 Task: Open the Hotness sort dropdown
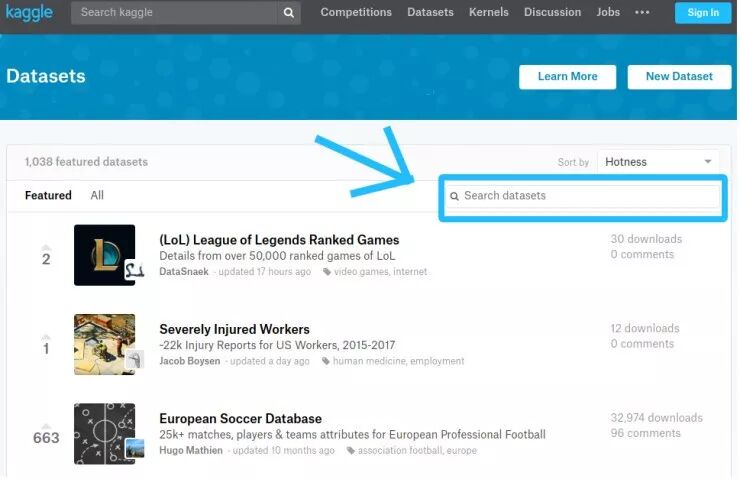click(x=658, y=162)
